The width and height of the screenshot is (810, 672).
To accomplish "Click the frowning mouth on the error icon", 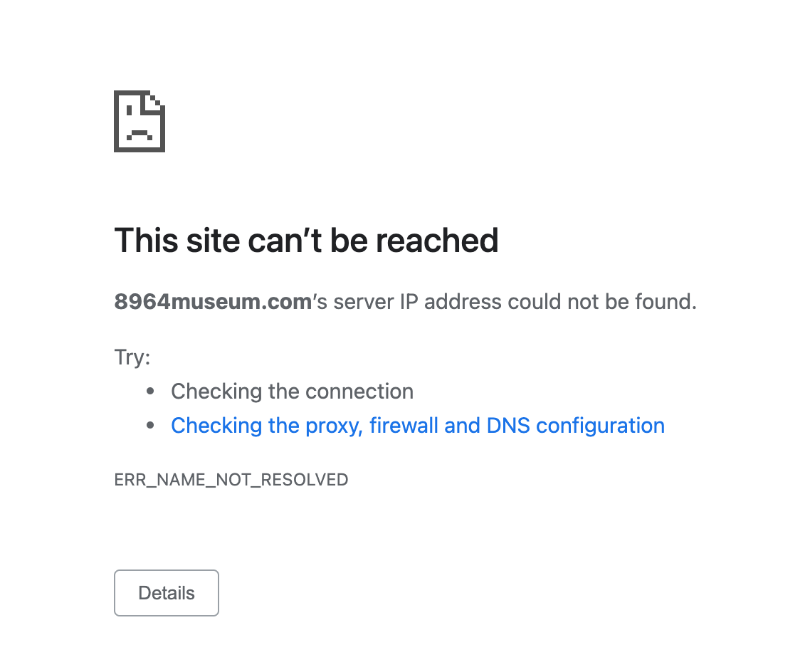I will pyautogui.click(x=139, y=133).
